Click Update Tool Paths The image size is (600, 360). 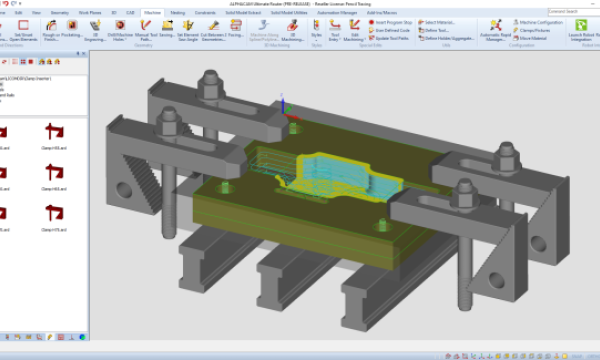388,38
